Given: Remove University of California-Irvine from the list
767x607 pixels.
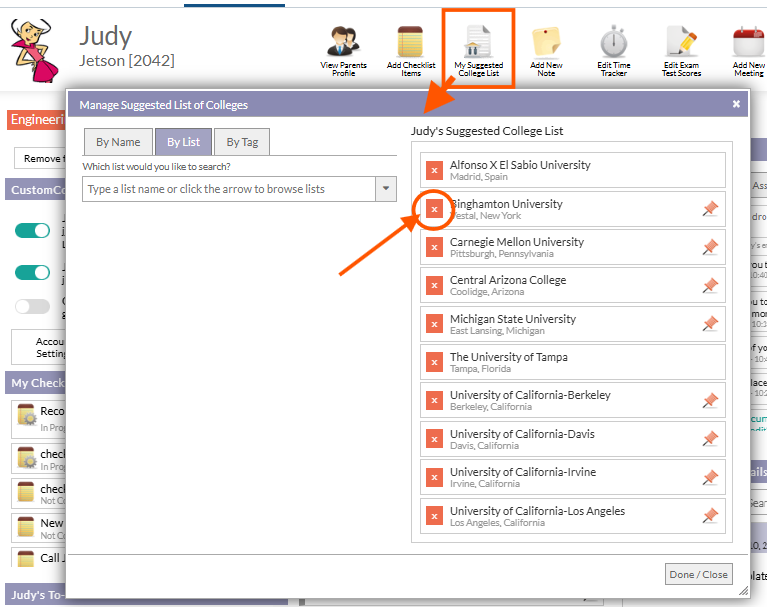Looking at the screenshot, I should pyautogui.click(x=434, y=477).
